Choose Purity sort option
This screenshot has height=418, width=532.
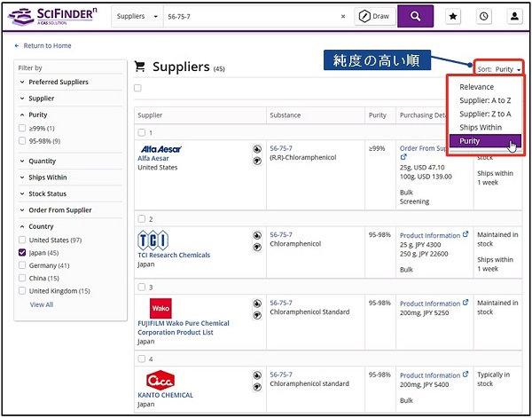point(485,141)
